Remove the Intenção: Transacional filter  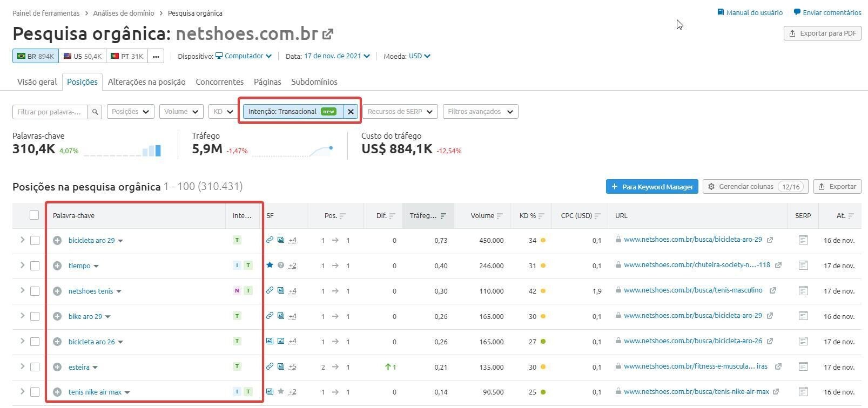click(x=351, y=112)
